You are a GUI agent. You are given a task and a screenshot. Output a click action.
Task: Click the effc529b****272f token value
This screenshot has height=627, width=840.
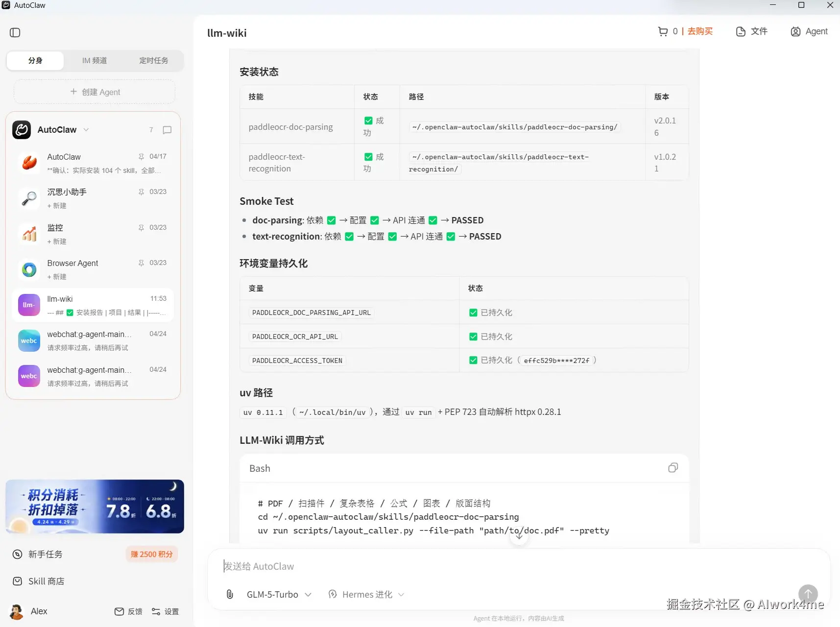point(556,361)
